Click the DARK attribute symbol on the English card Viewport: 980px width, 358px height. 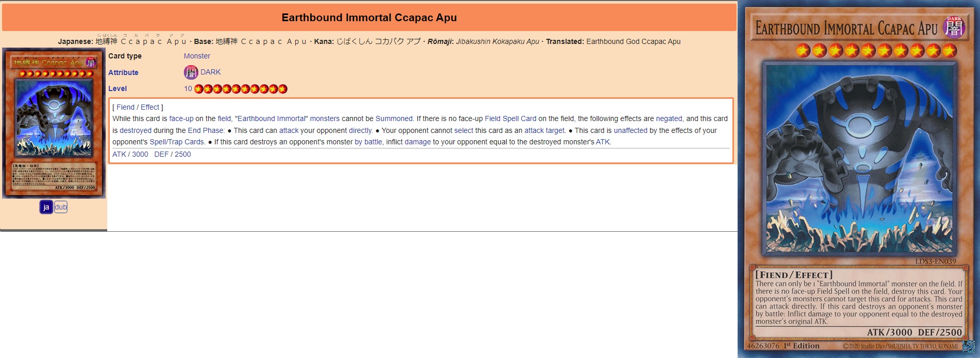954,27
